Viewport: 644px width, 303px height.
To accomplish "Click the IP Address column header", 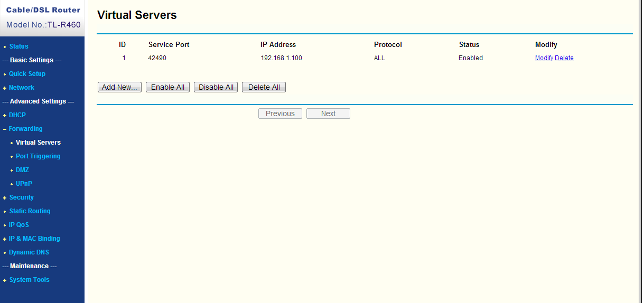I will pyautogui.click(x=278, y=44).
